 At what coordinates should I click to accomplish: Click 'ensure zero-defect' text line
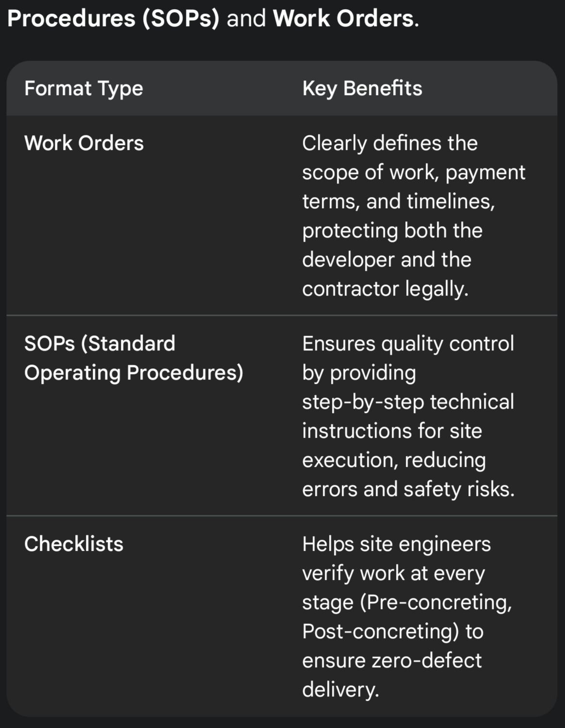tap(392, 661)
